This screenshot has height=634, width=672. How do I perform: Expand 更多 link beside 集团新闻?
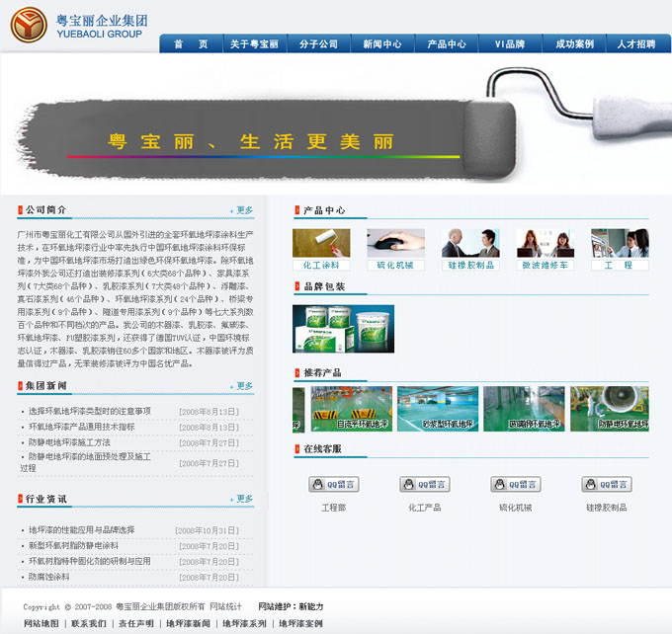click(242, 386)
